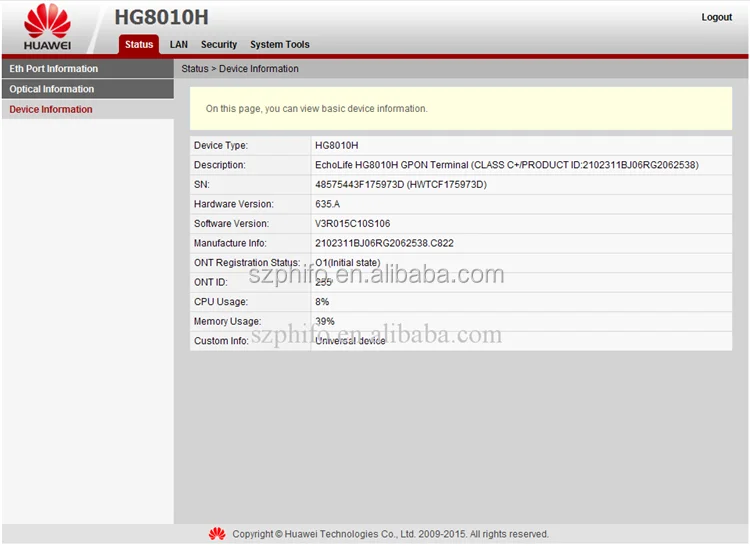Viewport: 750px width, 549px height.
Task: Click the Software Version value V3R015C10S106
Action: coord(352,224)
